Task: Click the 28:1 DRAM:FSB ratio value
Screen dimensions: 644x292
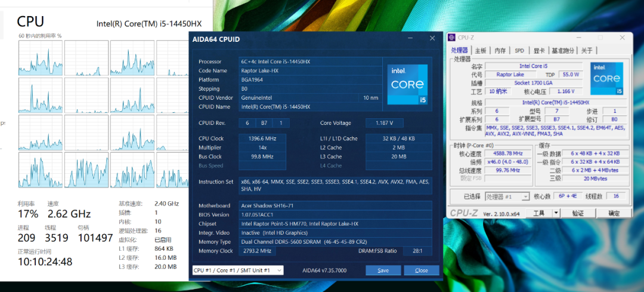Action: 417,250
